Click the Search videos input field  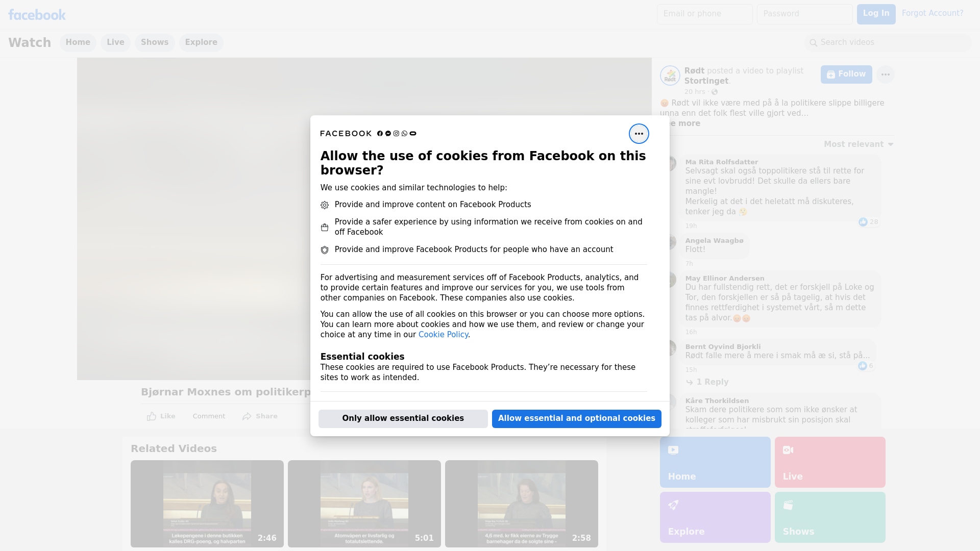coord(888,42)
